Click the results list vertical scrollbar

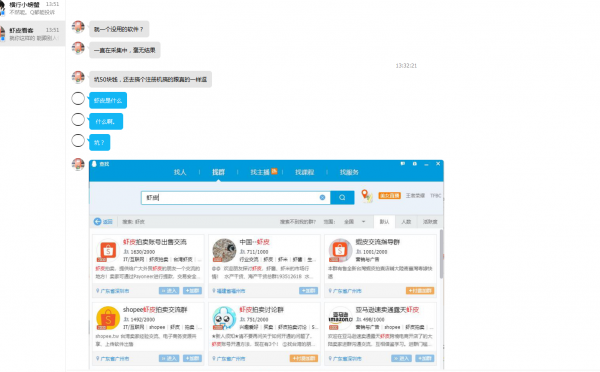click(x=442, y=254)
